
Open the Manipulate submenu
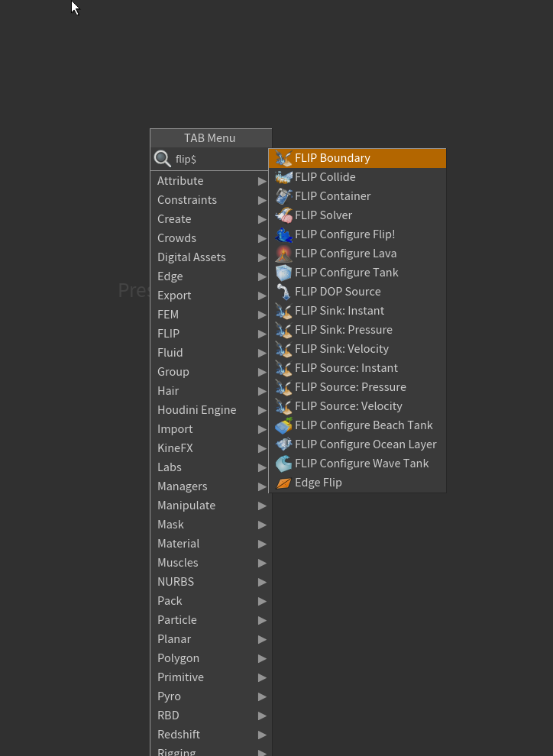tap(211, 506)
